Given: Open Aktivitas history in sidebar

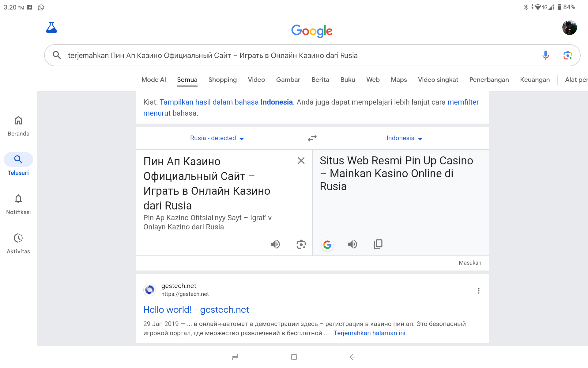Looking at the screenshot, I should (18, 244).
